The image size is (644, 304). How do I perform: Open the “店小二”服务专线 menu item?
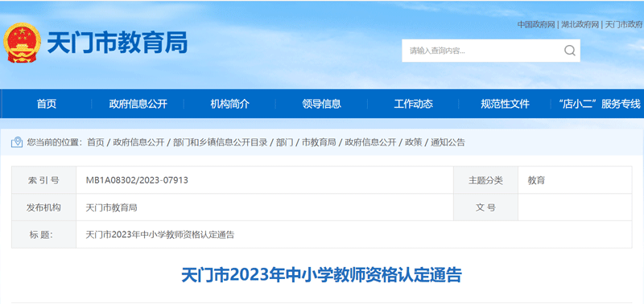pyautogui.click(x=600, y=104)
